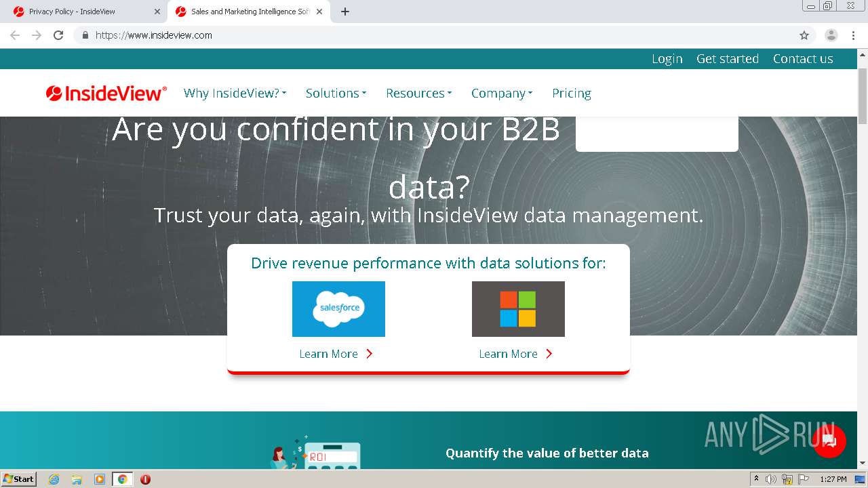Open the Pricing page

point(572,94)
